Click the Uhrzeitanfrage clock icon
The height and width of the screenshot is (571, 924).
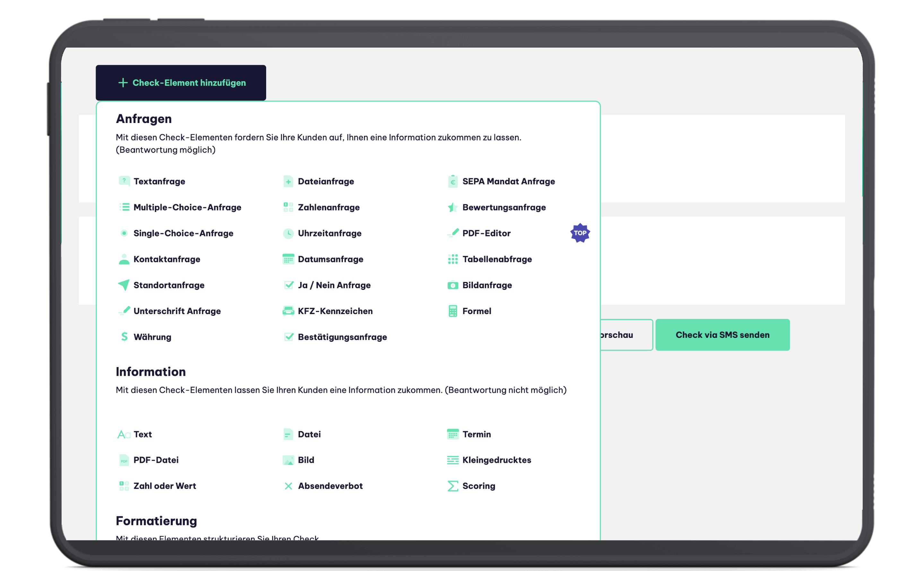point(288,233)
